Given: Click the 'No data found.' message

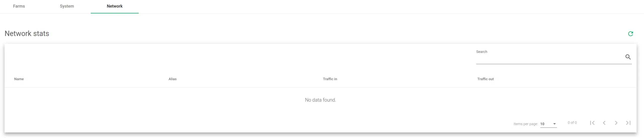Looking at the screenshot, I should (x=320, y=100).
